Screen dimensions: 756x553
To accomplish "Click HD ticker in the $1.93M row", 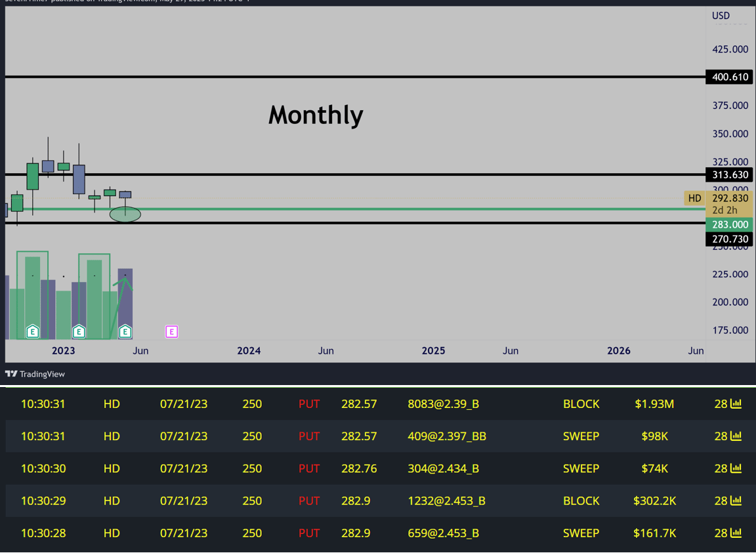I will point(112,403).
